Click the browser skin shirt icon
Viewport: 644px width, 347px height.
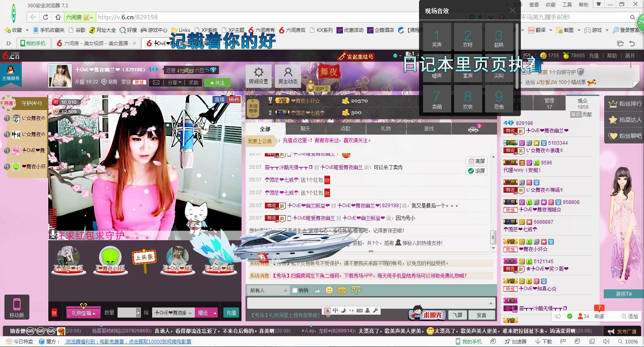tap(599, 4)
